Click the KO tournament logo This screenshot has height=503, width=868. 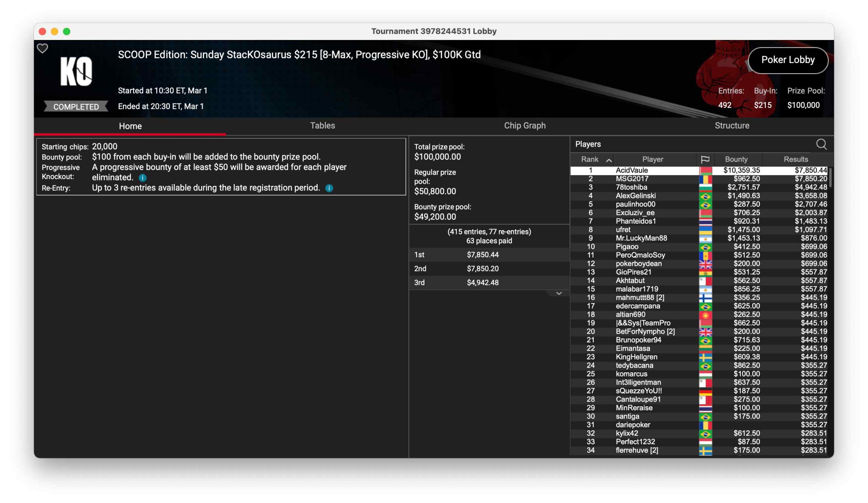click(x=76, y=71)
